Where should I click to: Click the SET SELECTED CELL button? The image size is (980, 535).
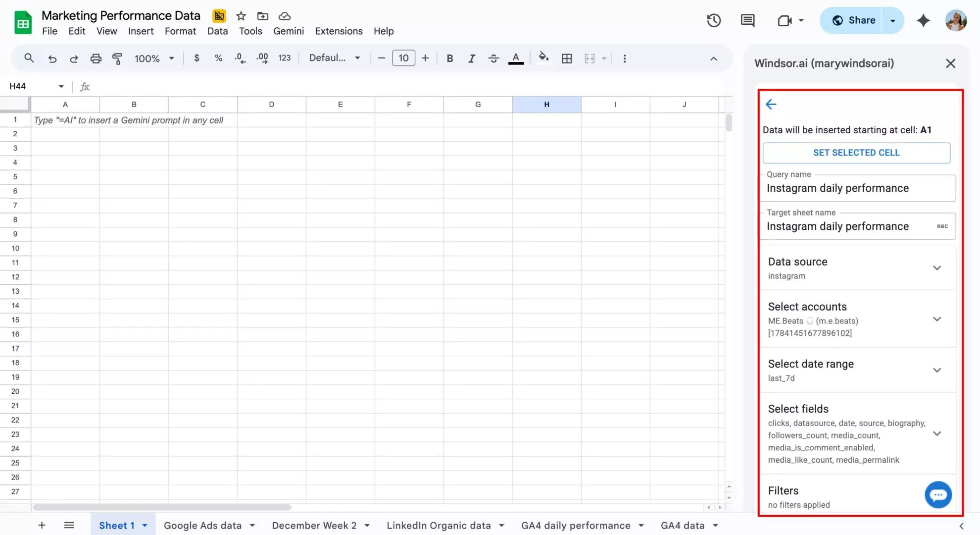(x=856, y=153)
